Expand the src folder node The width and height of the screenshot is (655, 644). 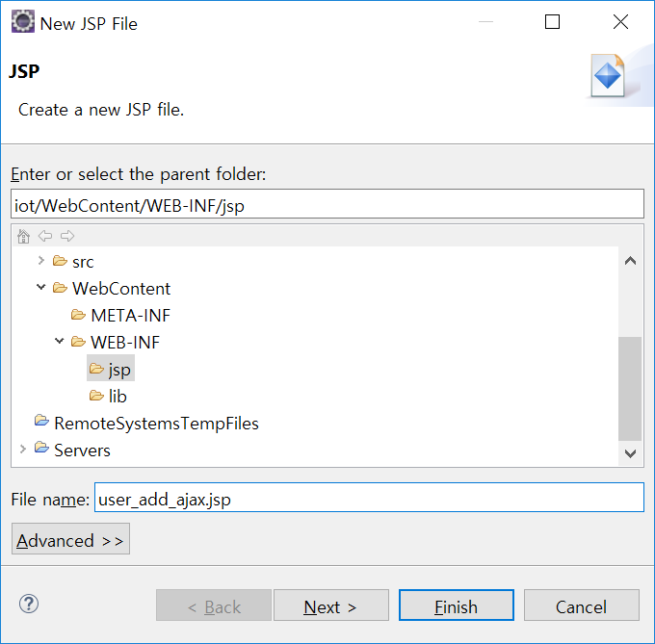point(40,261)
